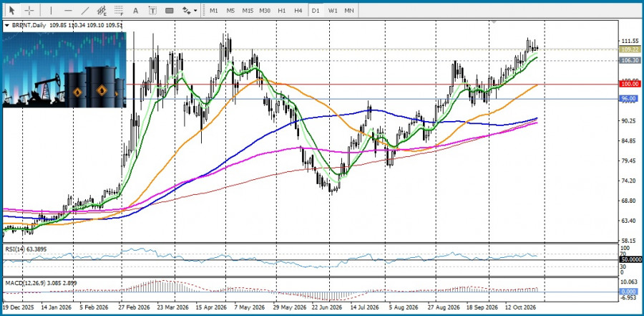Add a text object with A tool
This screenshot has height=316, width=644.
click(135, 10)
